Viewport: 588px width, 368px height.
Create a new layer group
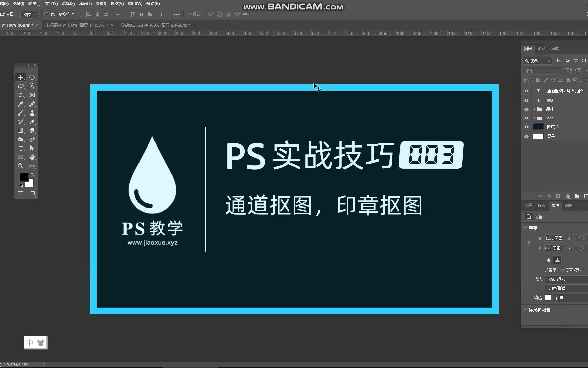pyautogui.click(x=577, y=196)
